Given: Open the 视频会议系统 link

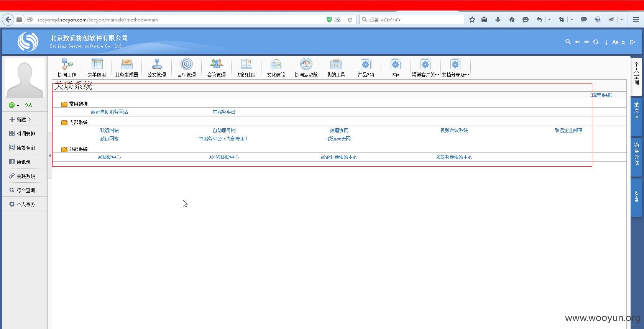Looking at the screenshot, I should point(454,130).
